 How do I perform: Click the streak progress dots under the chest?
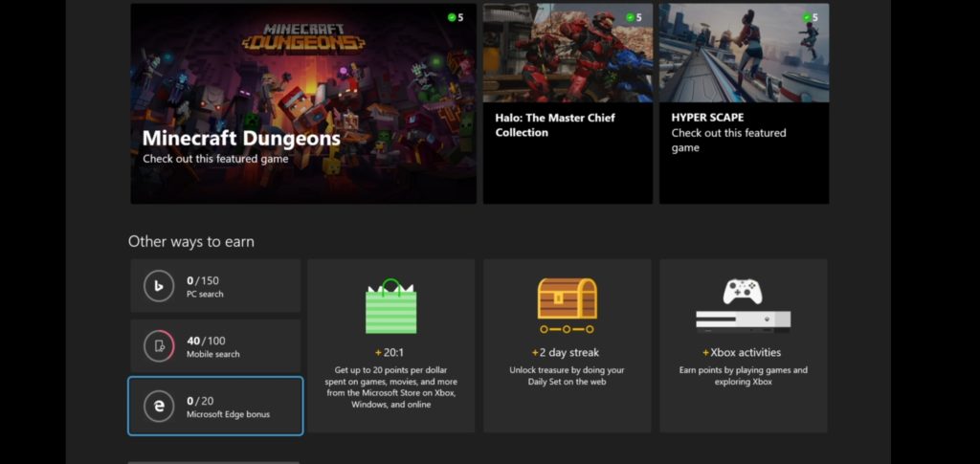[x=567, y=329]
